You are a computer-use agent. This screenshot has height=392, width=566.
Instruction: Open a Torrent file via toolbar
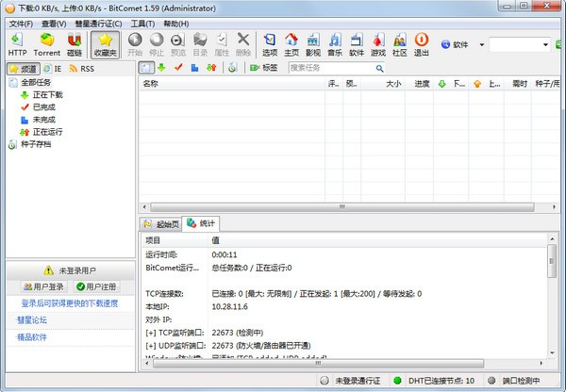tap(47, 44)
